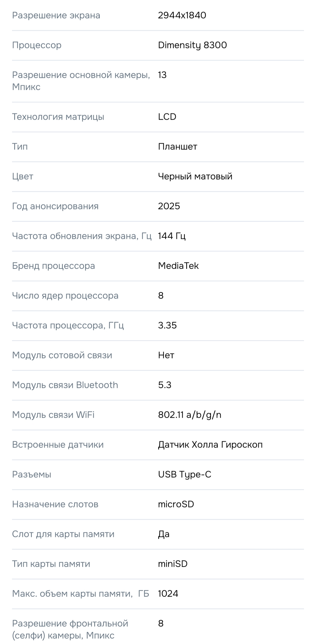This screenshot has height=644, width=316.
Task: Click the miniSD memory card type value
Action: pos(172,564)
